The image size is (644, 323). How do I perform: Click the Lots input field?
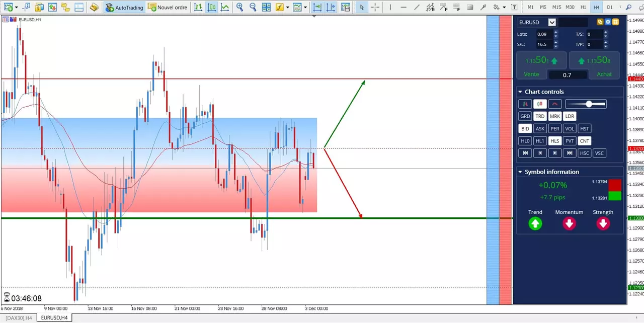tap(544, 34)
